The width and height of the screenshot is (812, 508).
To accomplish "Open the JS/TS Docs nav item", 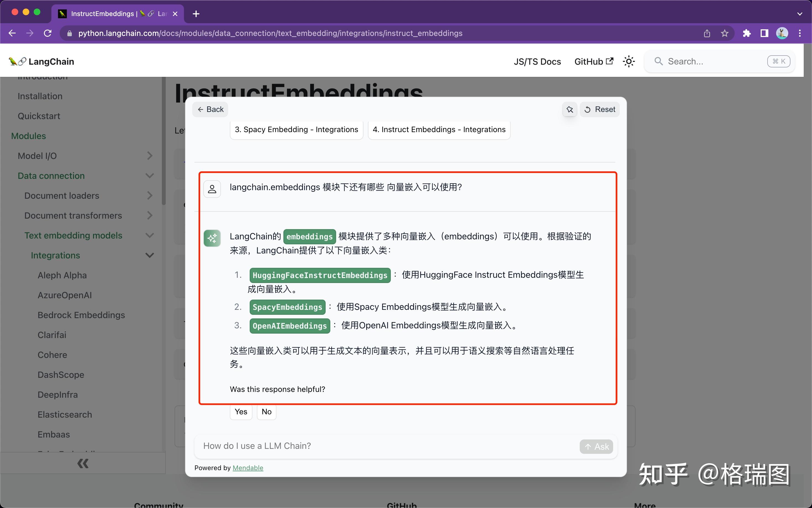I will [x=537, y=61].
